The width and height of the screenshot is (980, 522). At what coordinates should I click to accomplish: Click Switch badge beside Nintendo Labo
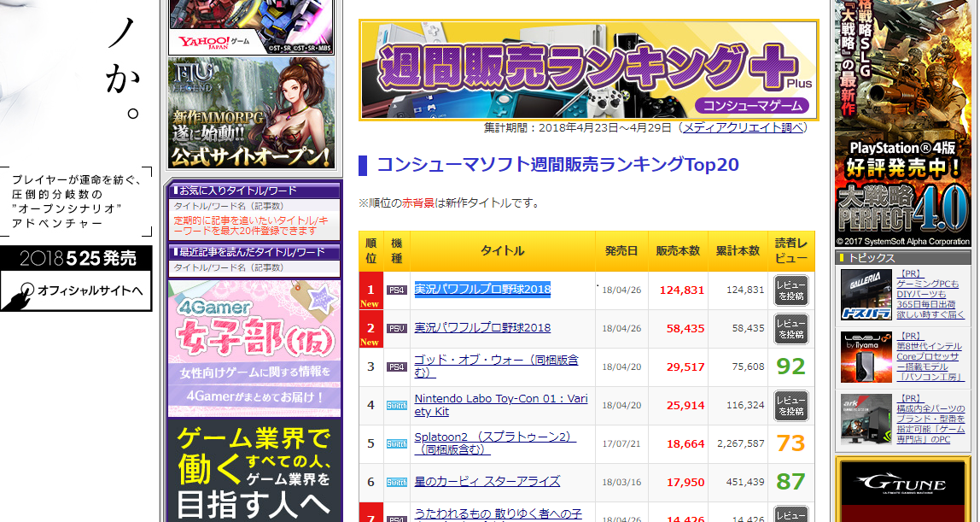(396, 405)
